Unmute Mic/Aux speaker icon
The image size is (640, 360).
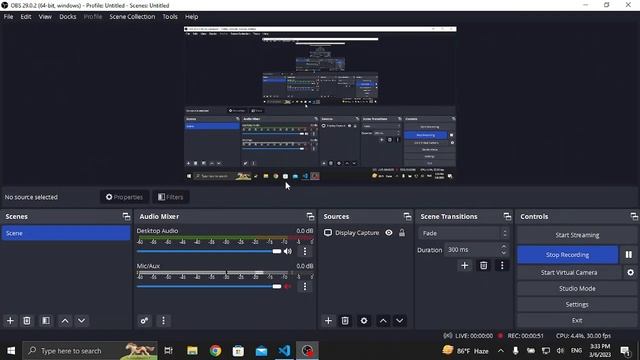(x=288, y=287)
